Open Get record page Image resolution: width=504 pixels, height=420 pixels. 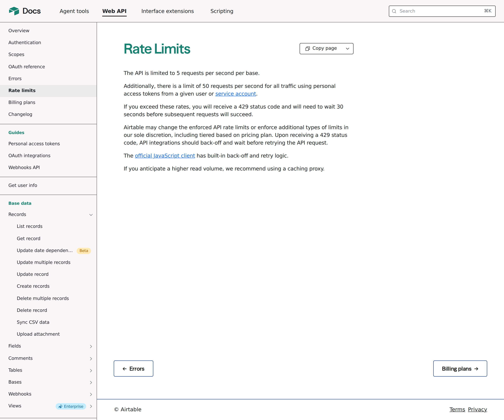click(x=48, y=239)
